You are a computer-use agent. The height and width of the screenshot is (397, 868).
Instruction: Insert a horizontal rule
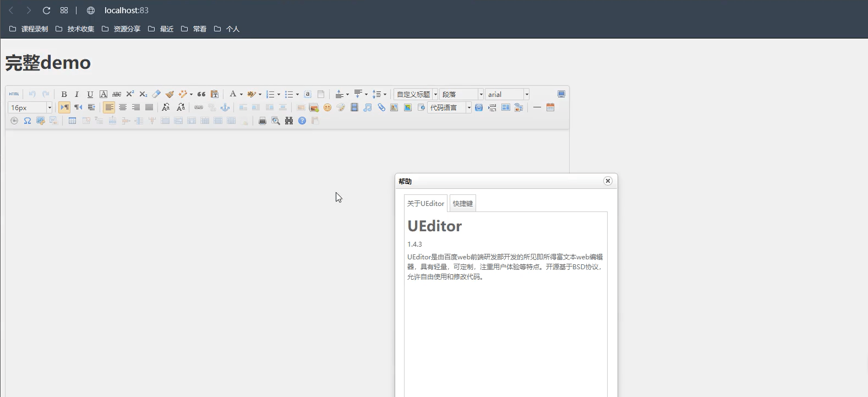click(x=537, y=107)
